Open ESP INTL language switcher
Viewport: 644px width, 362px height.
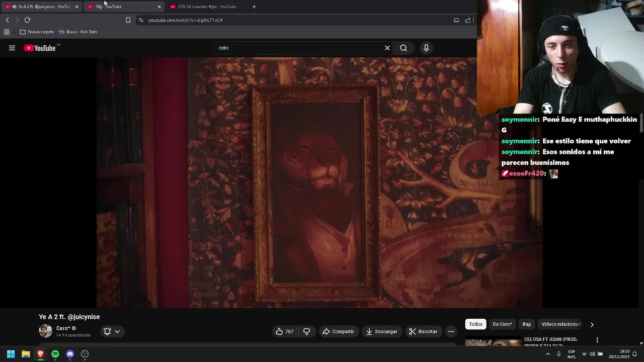click(x=572, y=354)
